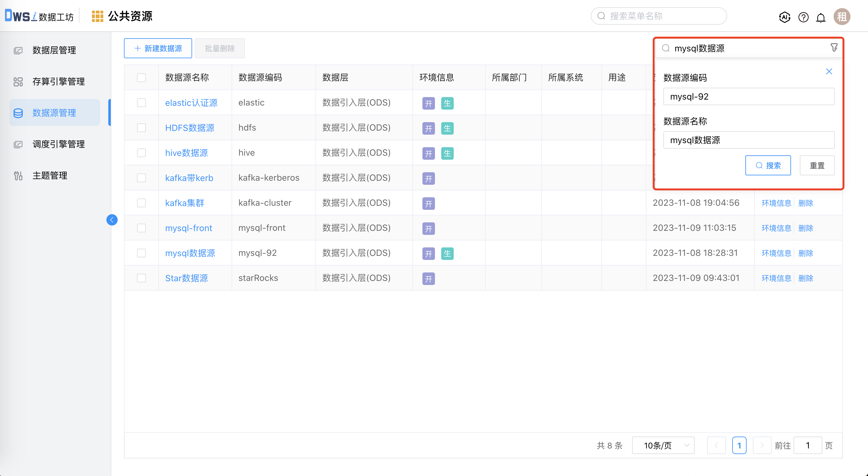The height and width of the screenshot is (476, 868).
Task: Open the 调度引擎管理 sidebar icon
Action: coord(18,144)
